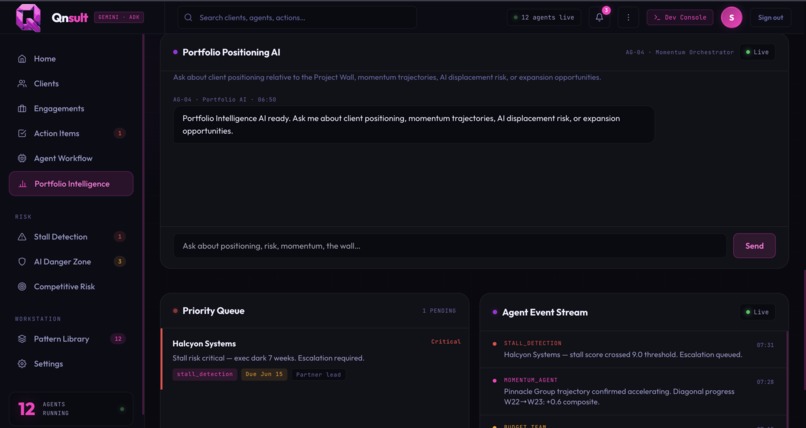The width and height of the screenshot is (806, 428).
Task: Click the Agent Event Stream heading
Action: 544,312
